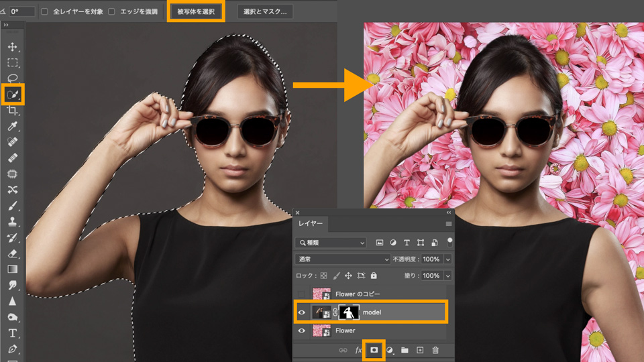
Task: Create new adjustment layer icon
Action: (x=389, y=350)
